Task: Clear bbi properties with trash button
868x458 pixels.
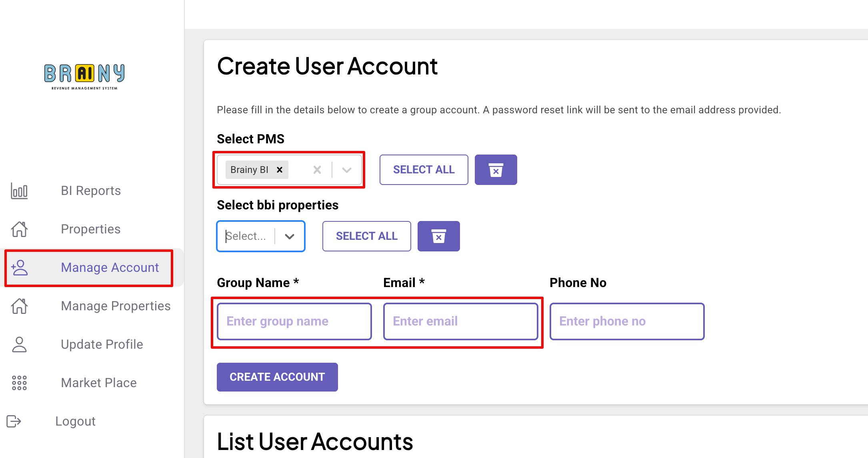Action: pos(438,236)
